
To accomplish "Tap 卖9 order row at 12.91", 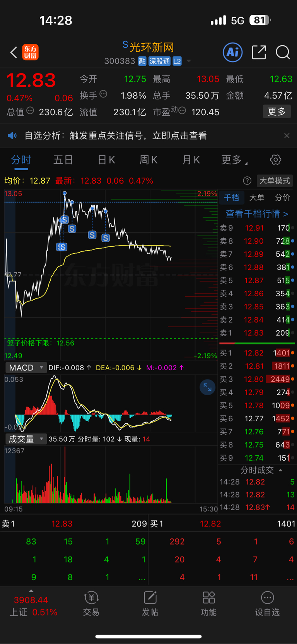I will point(257,228).
